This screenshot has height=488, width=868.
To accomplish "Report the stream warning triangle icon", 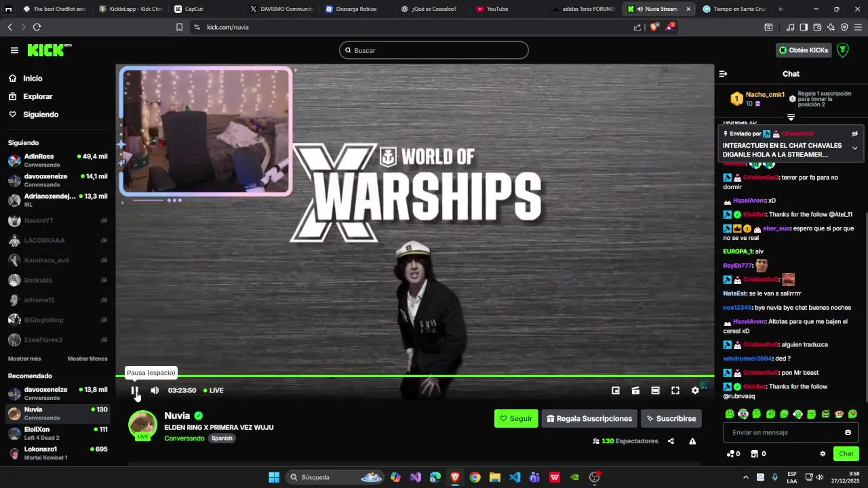I will pos(692,441).
